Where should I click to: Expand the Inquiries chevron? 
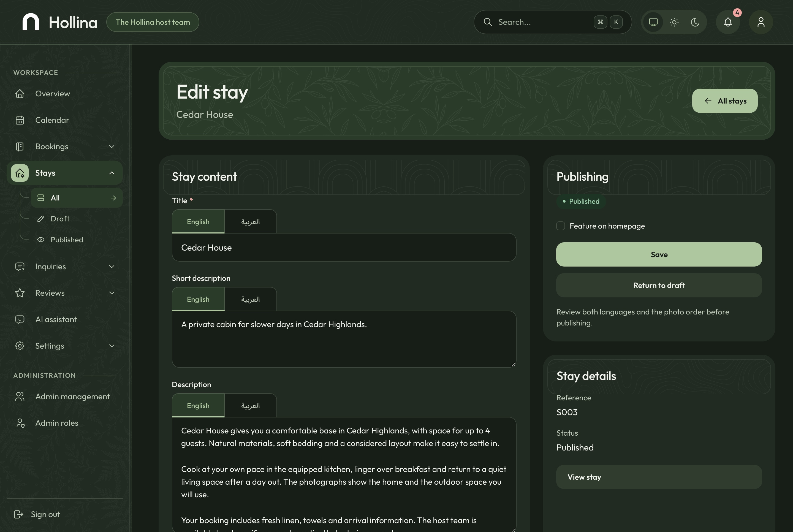coord(112,267)
